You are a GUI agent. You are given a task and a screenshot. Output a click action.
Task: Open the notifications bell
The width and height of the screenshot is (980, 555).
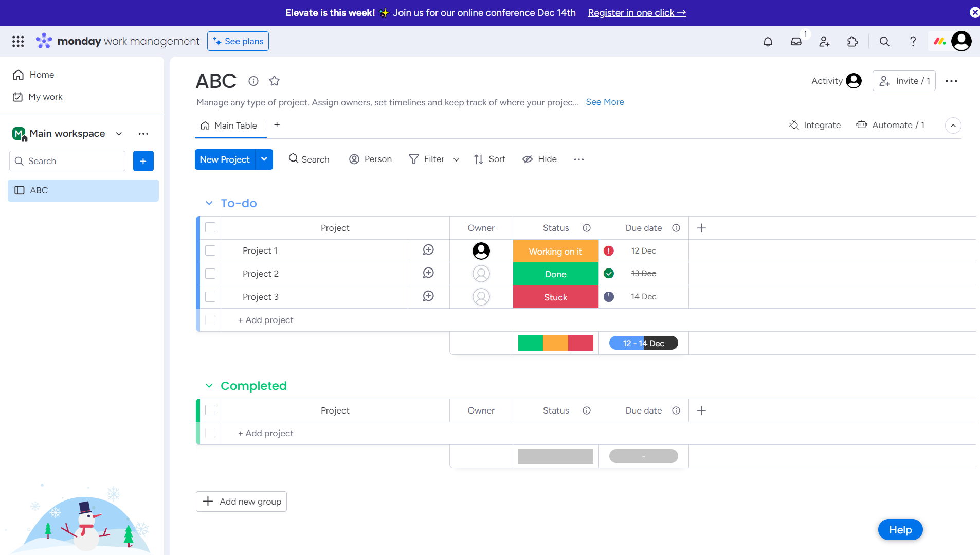tap(768, 41)
